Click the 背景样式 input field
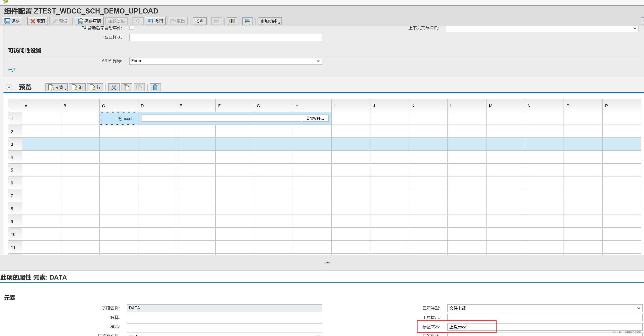Viewport: 644px width, 336px height. pos(225,37)
